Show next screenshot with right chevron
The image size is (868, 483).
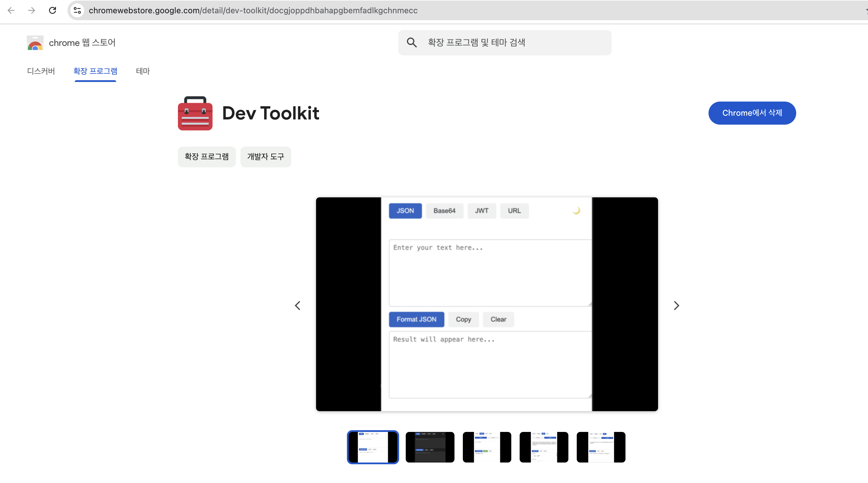(x=676, y=305)
